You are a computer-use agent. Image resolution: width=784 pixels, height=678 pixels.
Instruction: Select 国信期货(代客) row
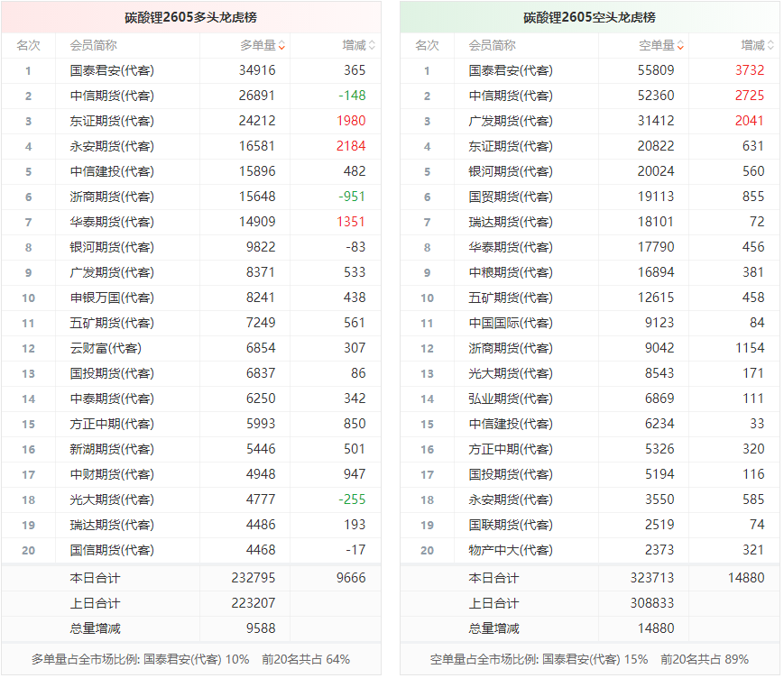pyautogui.click(x=191, y=550)
